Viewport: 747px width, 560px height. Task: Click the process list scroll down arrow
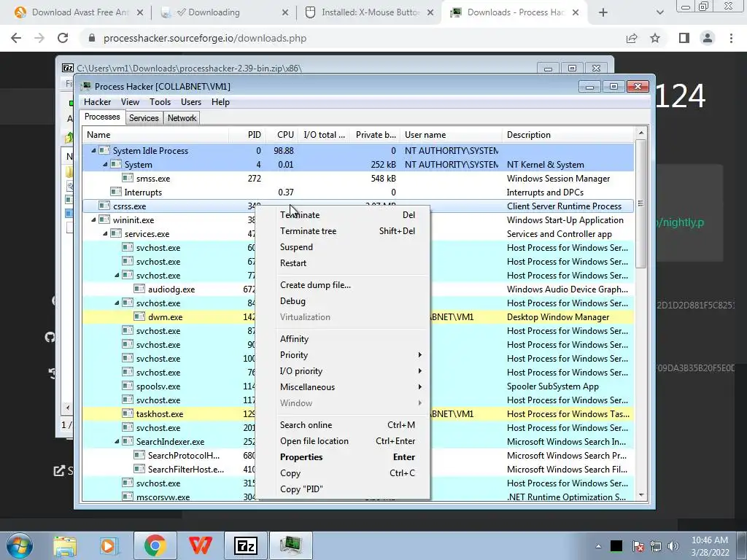pos(641,495)
